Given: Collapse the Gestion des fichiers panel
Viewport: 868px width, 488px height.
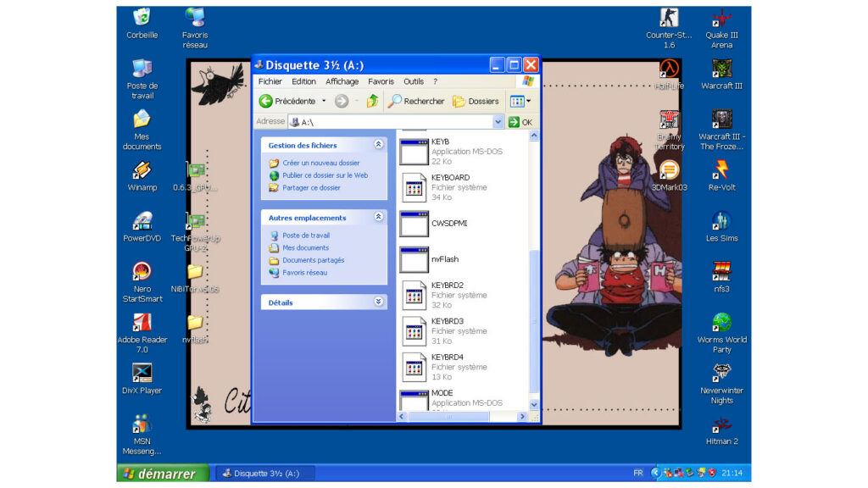Looking at the screenshot, I should tap(378, 145).
